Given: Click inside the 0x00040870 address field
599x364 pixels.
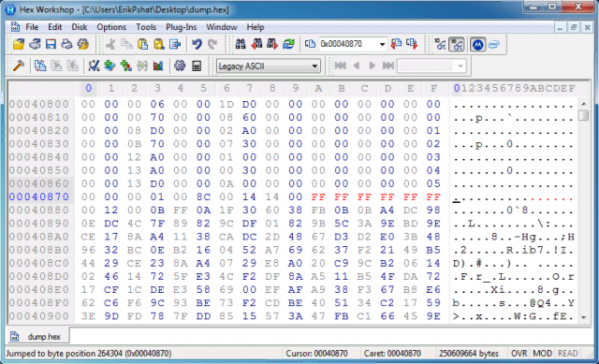Looking at the screenshot, I should coord(347,44).
